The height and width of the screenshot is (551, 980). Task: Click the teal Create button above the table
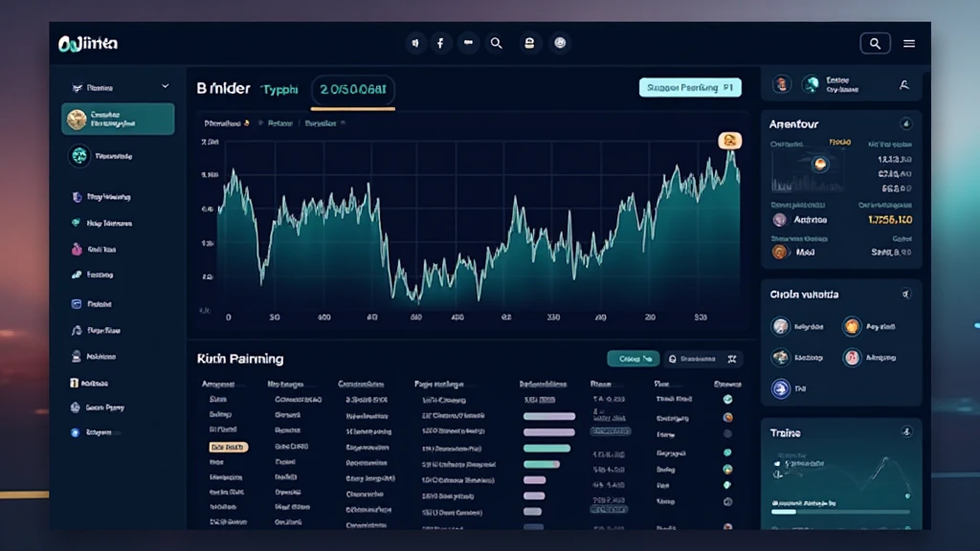pyautogui.click(x=633, y=359)
